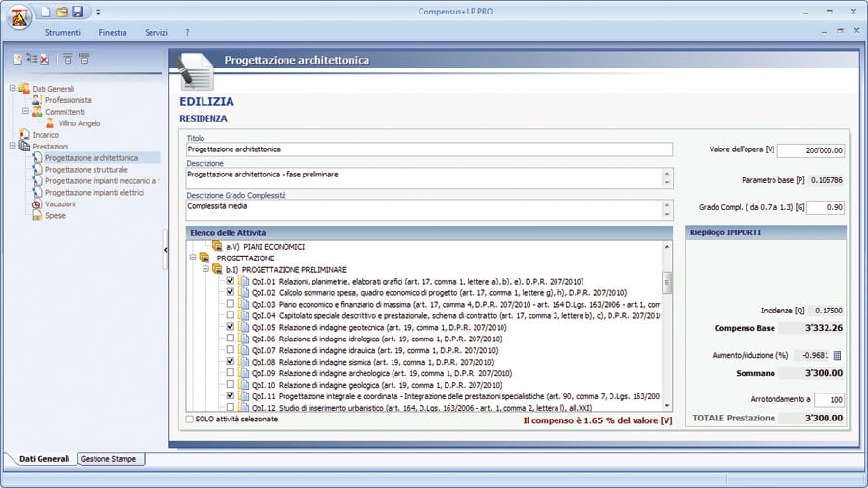Open the Servizi menu

click(156, 33)
